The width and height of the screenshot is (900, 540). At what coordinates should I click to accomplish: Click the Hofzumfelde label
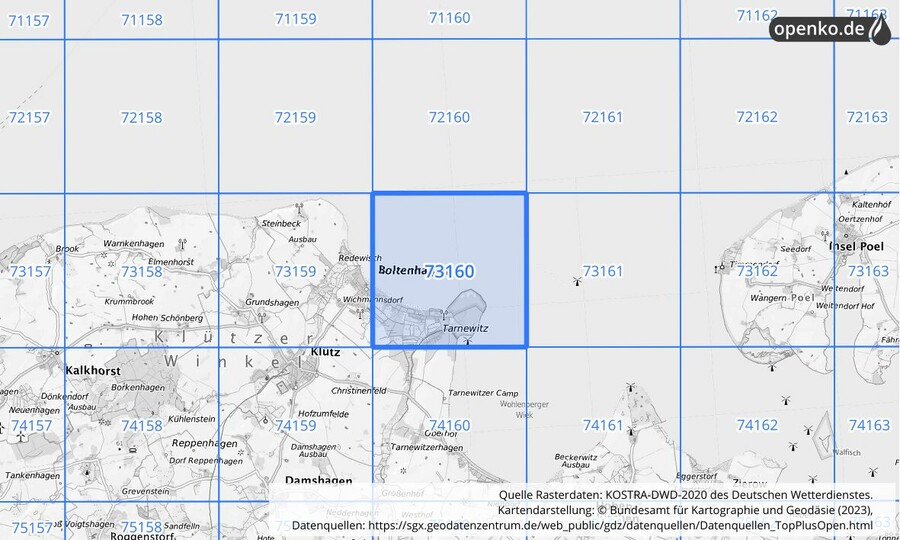(323, 413)
